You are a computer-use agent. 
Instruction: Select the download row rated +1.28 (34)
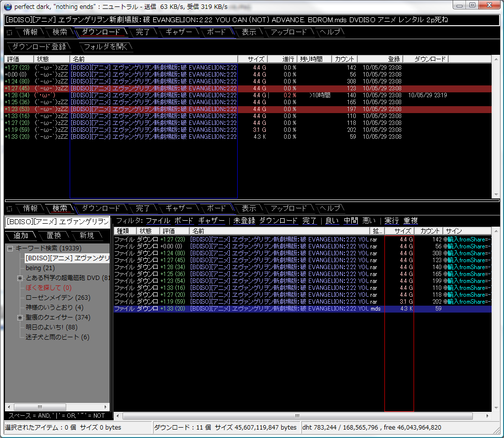point(248,95)
